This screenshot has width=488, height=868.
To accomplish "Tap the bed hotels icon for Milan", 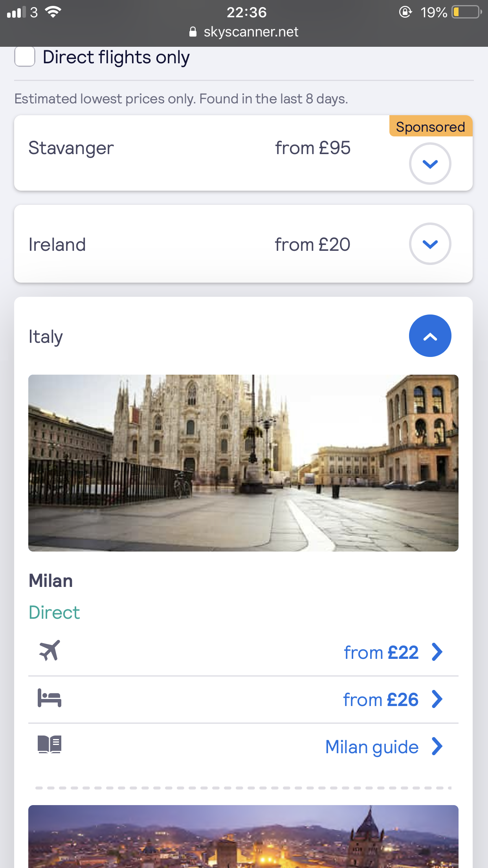I will [x=50, y=698].
